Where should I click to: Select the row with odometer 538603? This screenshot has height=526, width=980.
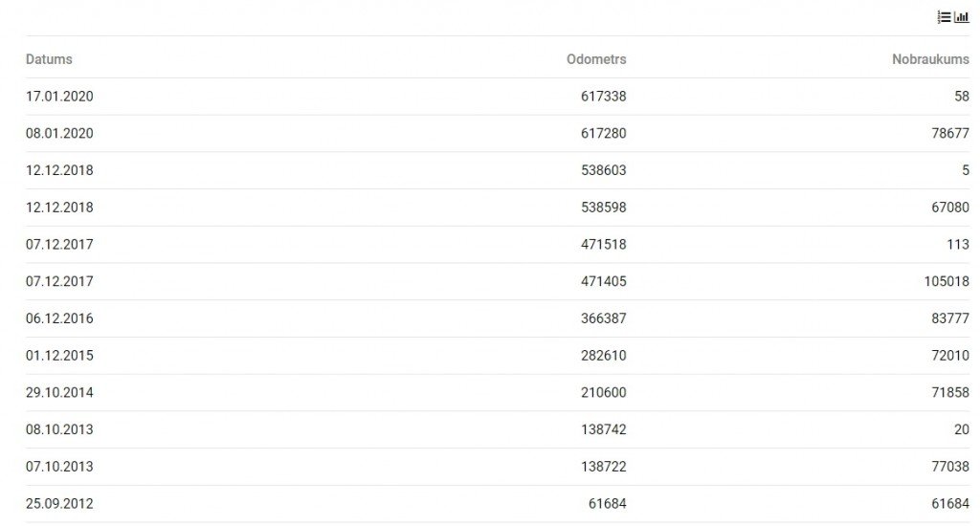(x=498, y=170)
